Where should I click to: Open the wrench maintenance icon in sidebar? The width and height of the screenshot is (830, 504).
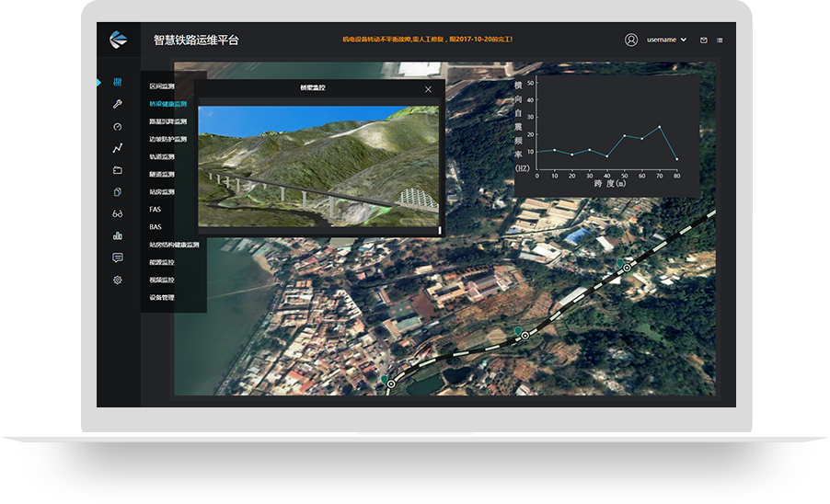[x=118, y=104]
